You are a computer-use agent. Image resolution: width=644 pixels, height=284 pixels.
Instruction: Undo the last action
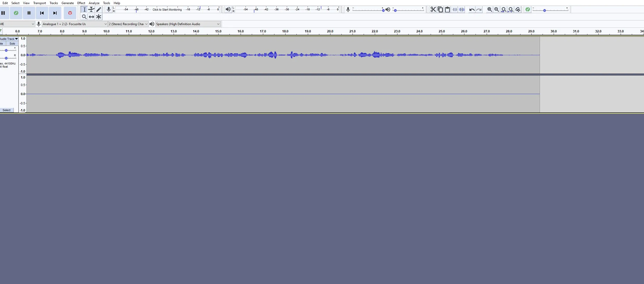click(472, 10)
